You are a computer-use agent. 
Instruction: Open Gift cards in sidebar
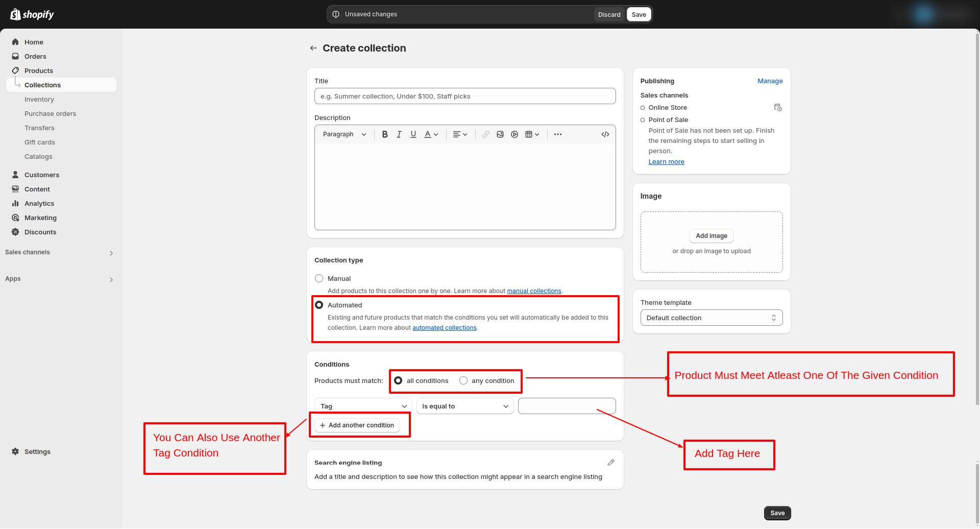40,142
